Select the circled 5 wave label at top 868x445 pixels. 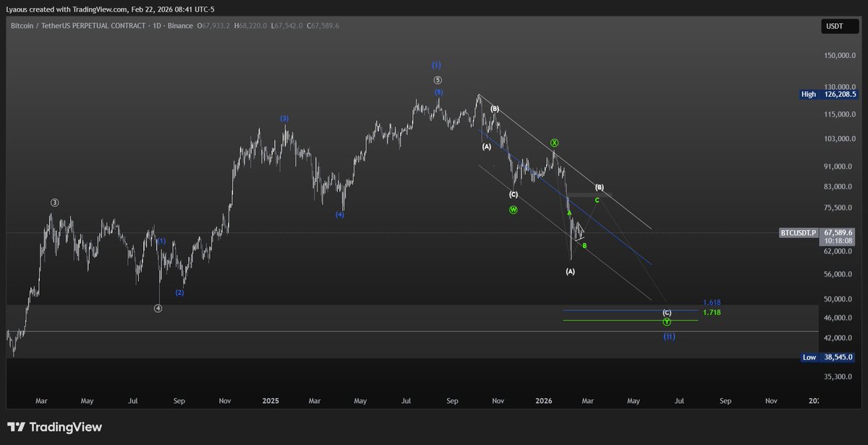point(438,80)
